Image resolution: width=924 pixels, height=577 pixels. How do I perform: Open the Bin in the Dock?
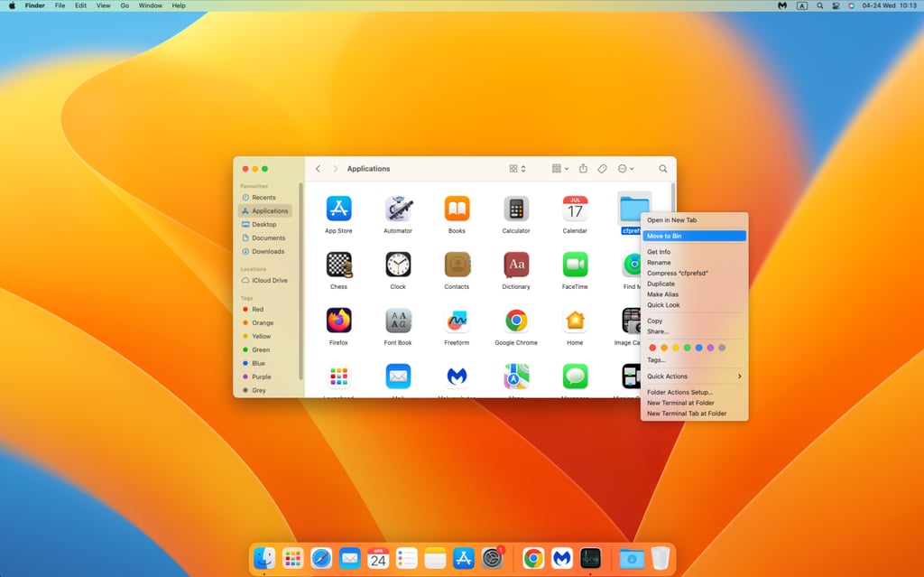click(x=661, y=557)
